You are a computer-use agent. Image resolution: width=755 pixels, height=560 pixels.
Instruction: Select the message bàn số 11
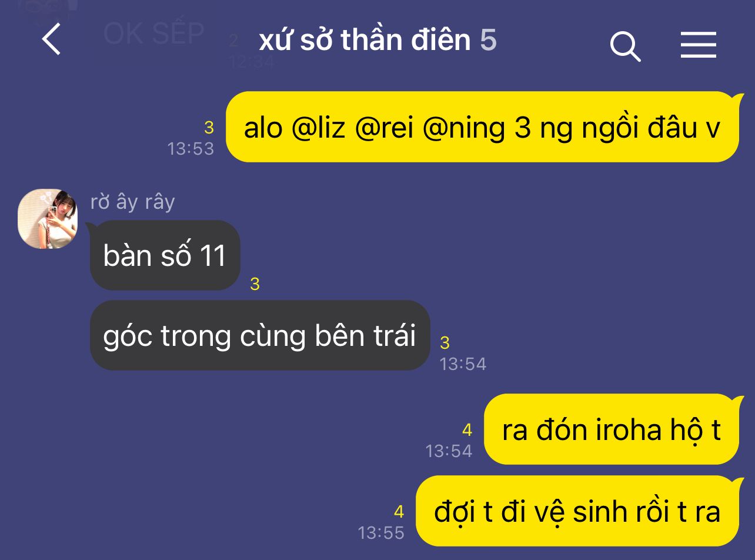pos(165,255)
